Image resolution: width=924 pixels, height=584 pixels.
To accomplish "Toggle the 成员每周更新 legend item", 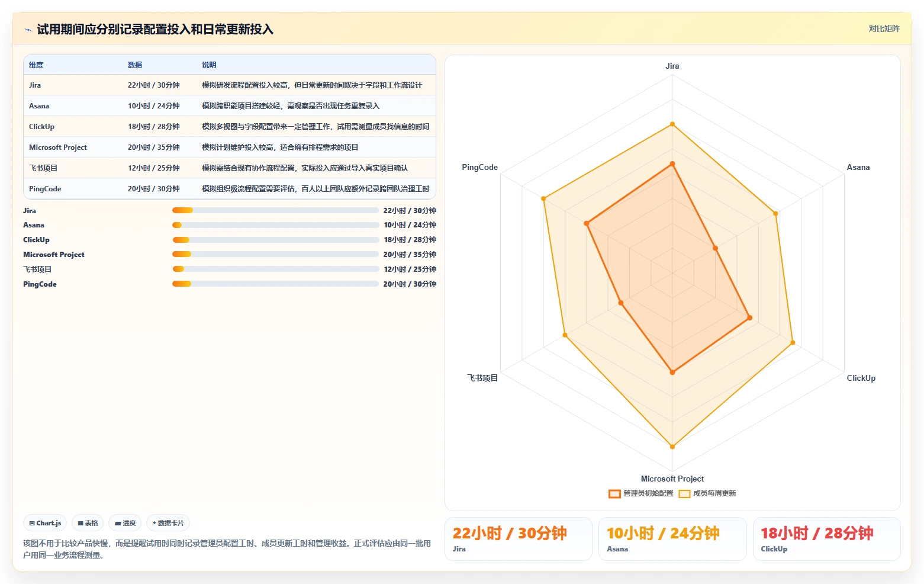I will (707, 493).
